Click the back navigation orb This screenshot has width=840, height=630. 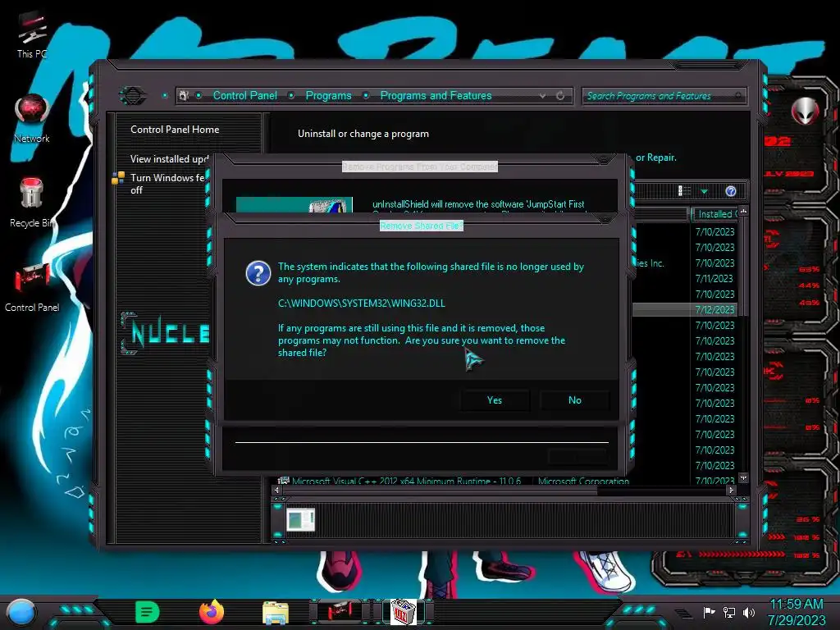coord(132,96)
